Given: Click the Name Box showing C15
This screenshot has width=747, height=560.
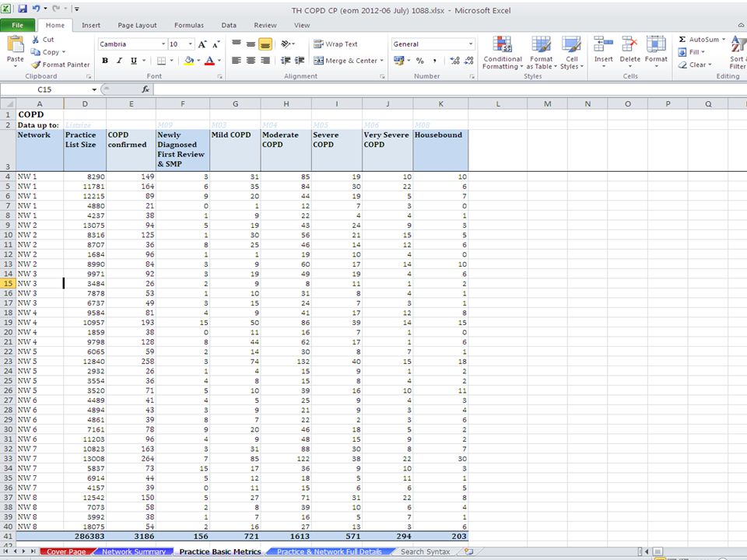Looking at the screenshot, I should coord(45,89).
